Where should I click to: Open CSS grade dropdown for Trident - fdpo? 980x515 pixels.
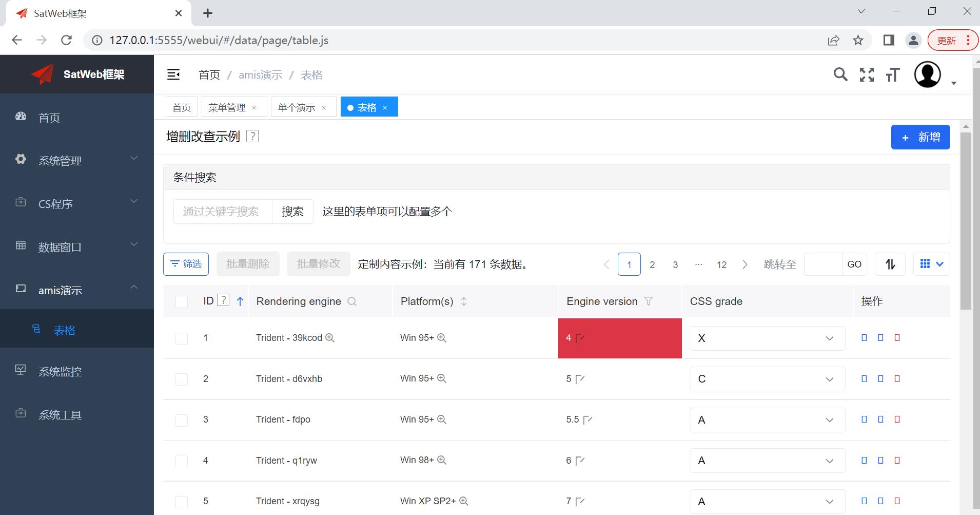767,420
